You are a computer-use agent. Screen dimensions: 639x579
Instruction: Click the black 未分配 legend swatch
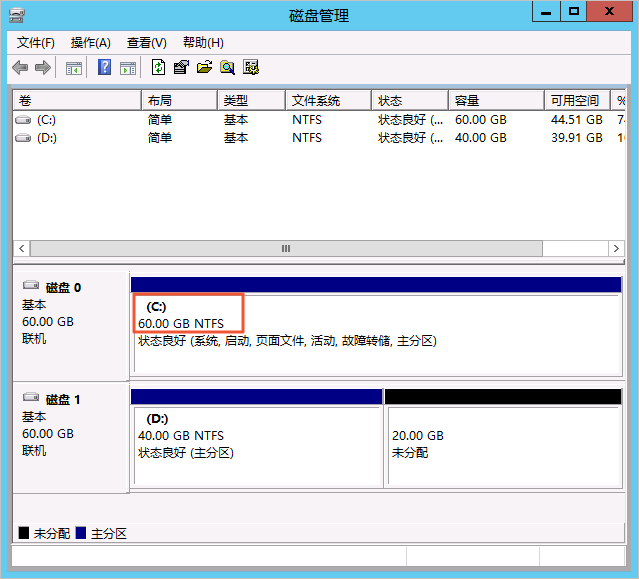[x=24, y=533]
